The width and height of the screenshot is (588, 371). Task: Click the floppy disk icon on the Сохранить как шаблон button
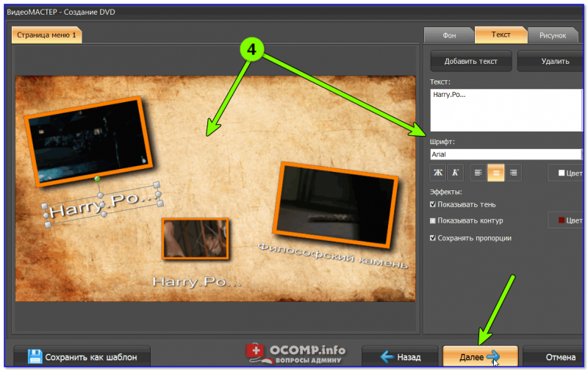35,356
